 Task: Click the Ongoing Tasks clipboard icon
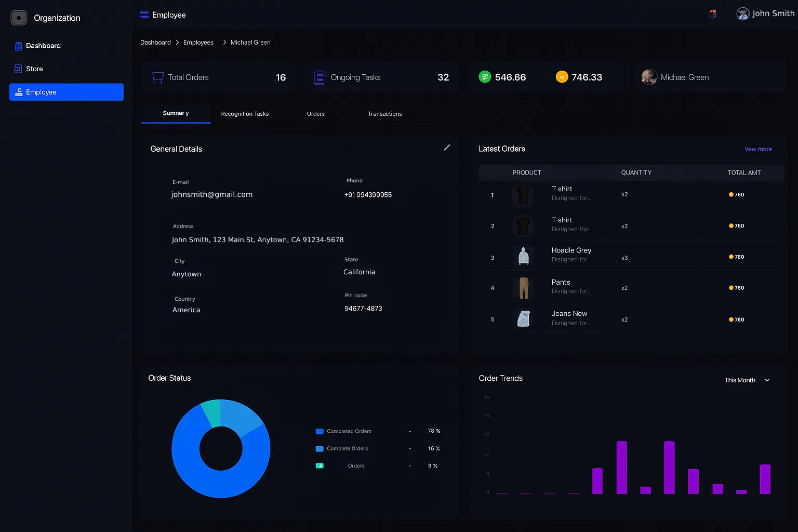pyautogui.click(x=320, y=77)
